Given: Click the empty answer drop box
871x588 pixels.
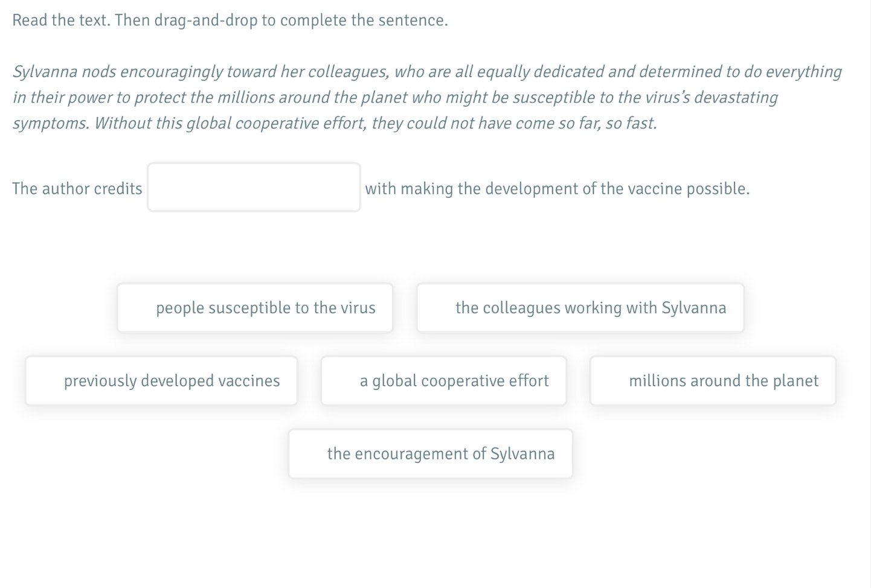Looking at the screenshot, I should (254, 187).
